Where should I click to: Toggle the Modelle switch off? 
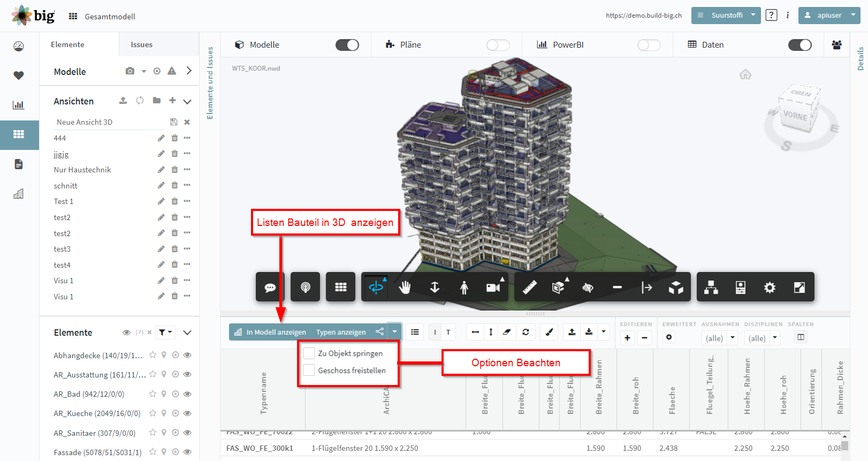click(x=347, y=45)
